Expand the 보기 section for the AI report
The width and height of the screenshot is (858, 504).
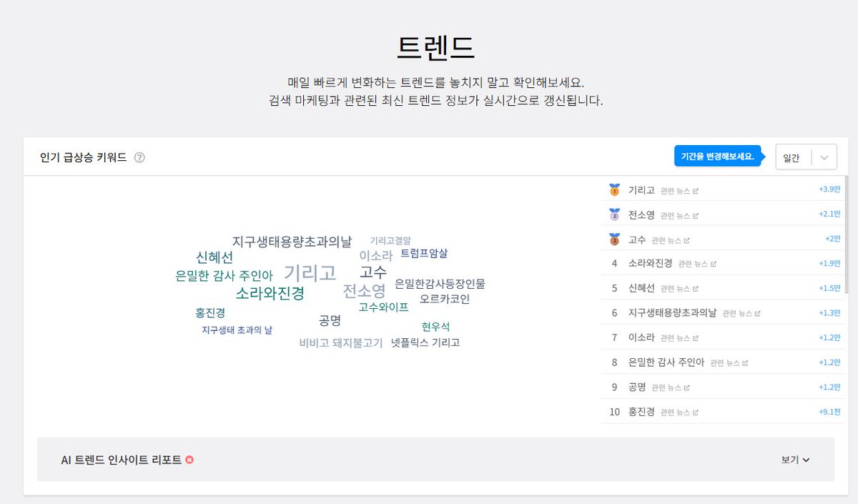795,461
